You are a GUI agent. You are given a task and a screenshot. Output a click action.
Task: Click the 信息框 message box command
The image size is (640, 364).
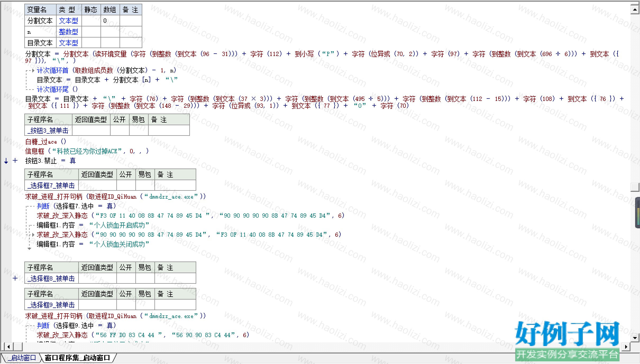35,151
